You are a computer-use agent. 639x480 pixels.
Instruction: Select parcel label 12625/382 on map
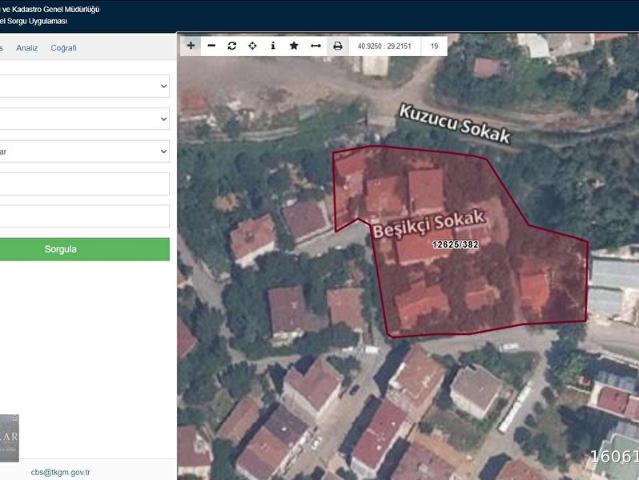[x=455, y=244]
